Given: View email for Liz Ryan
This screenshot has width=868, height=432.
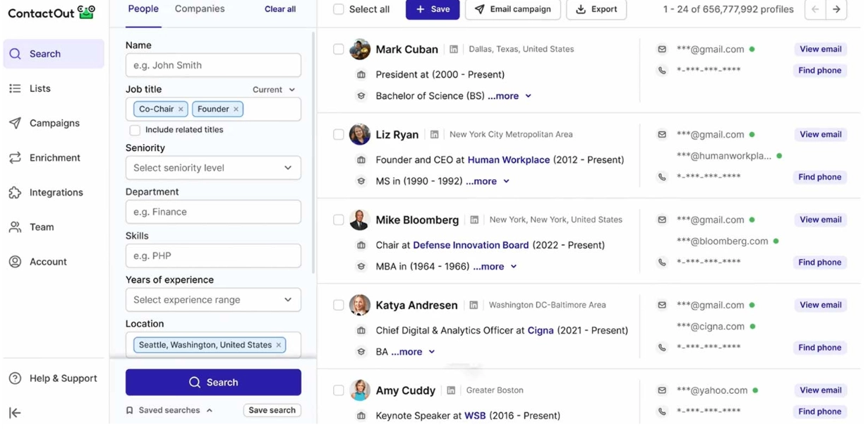Looking at the screenshot, I should 820,136.
